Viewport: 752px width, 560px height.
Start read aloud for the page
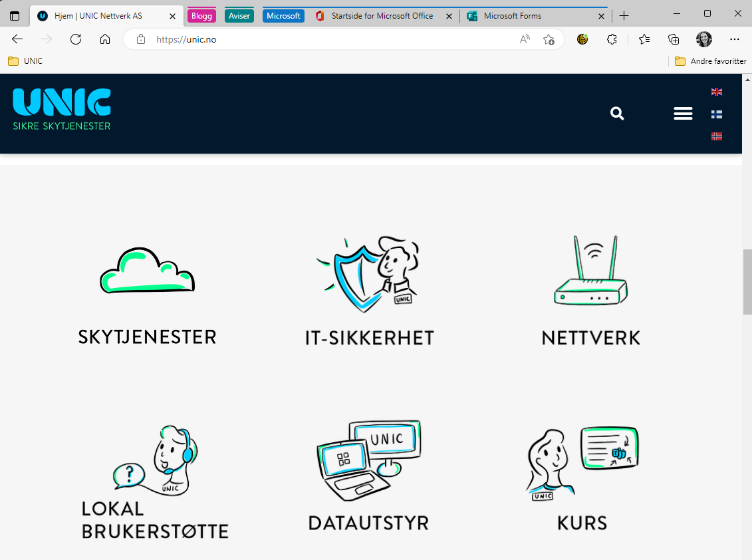pos(524,39)
